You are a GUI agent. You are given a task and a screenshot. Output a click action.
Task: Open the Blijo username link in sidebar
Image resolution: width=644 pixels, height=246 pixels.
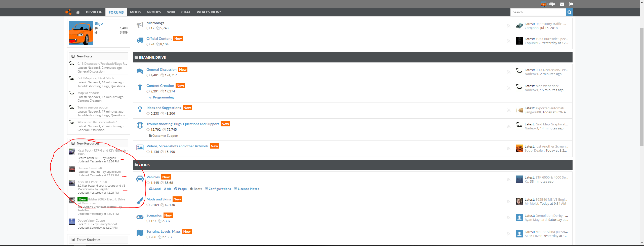(x=99, y=23)
